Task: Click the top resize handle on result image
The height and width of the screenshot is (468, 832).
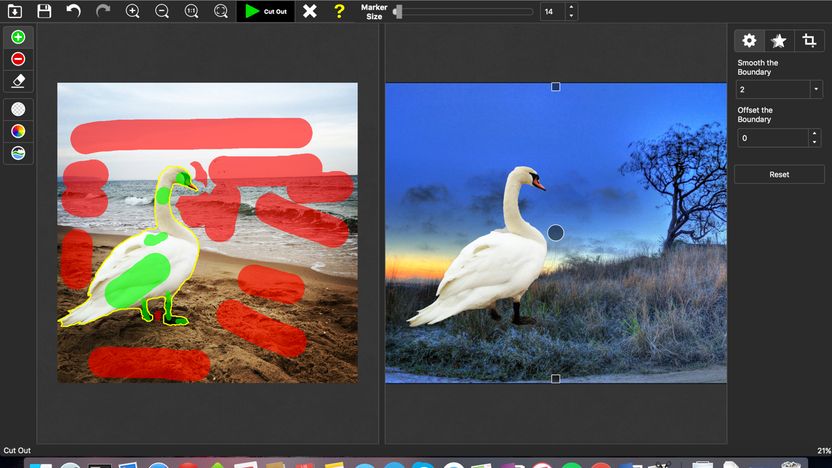Action: 556,86
